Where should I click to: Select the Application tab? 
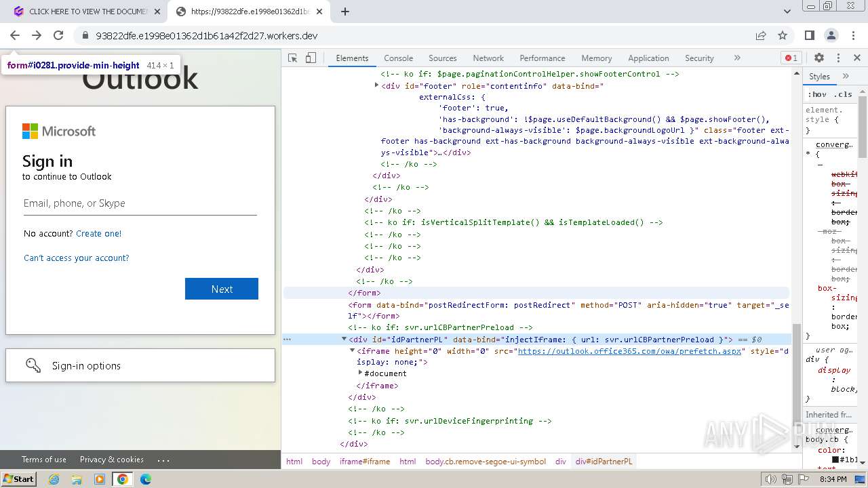pos(648,58)
